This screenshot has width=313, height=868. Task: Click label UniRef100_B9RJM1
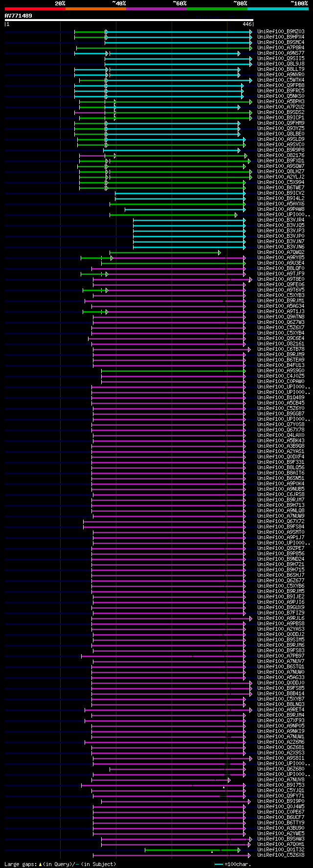coord(281,301)
